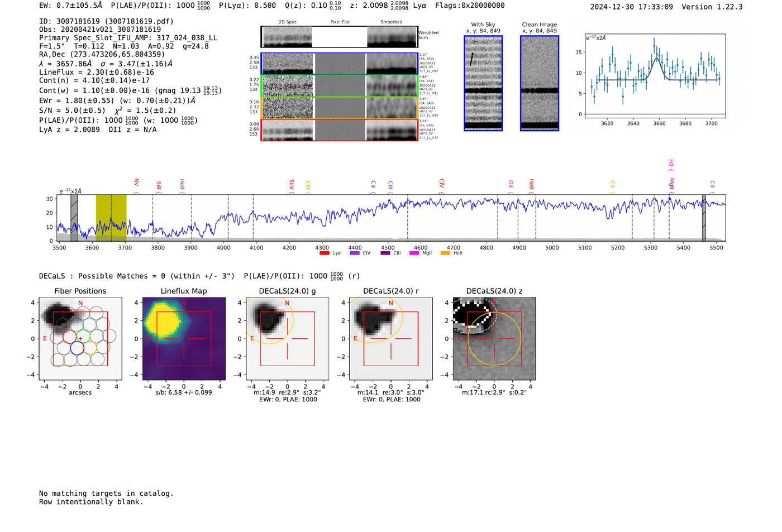Click the hatched gray band near 3550 Å
This screenshot has width=782, height=532.
(x=74, y=218)
